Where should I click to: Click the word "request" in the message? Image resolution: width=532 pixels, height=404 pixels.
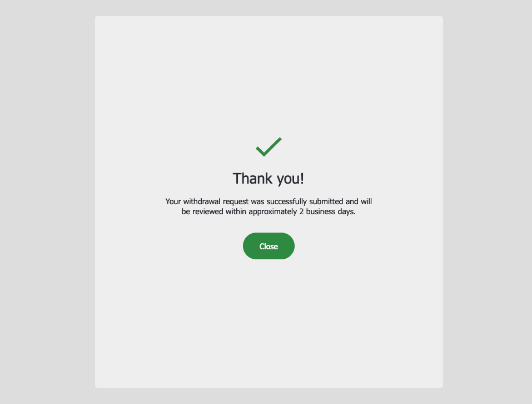(236, 201)
